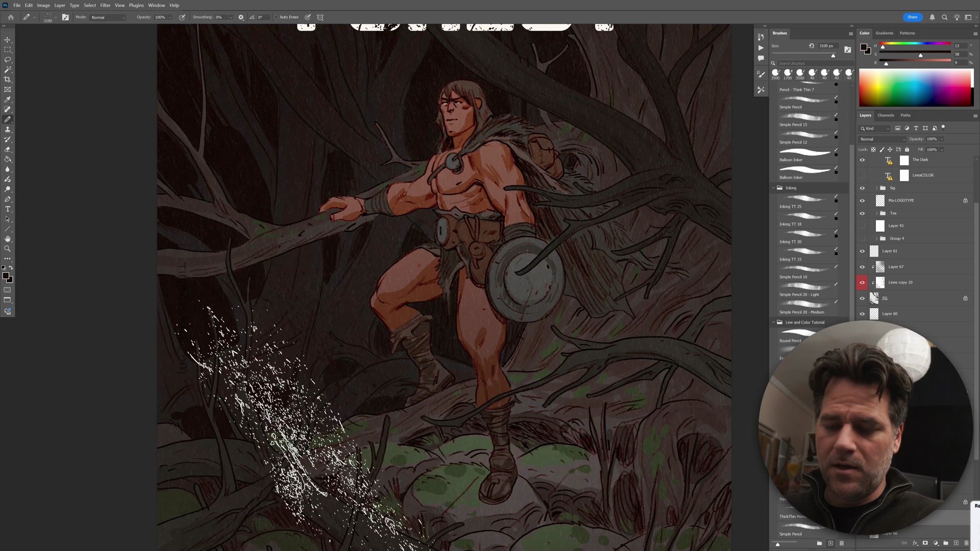Select the Eyedropper tool
The width and height of the screenshot is (980, 551).
point(8,99)
